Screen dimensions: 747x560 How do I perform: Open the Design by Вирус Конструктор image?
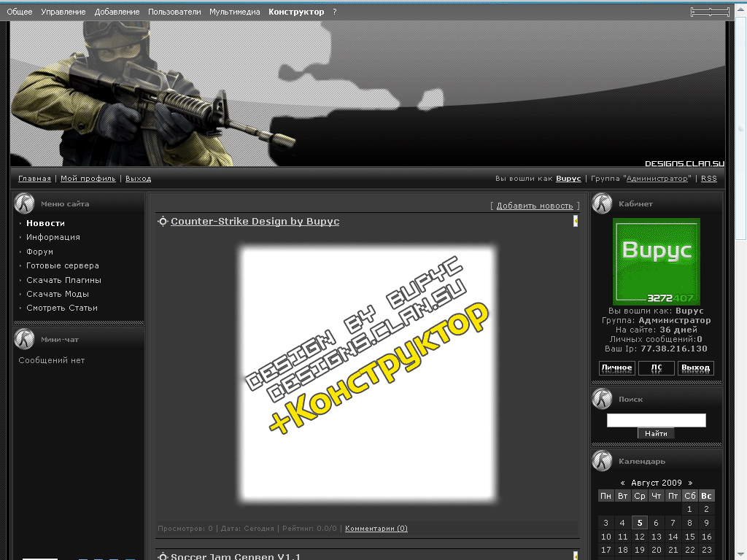click(368, 374)
